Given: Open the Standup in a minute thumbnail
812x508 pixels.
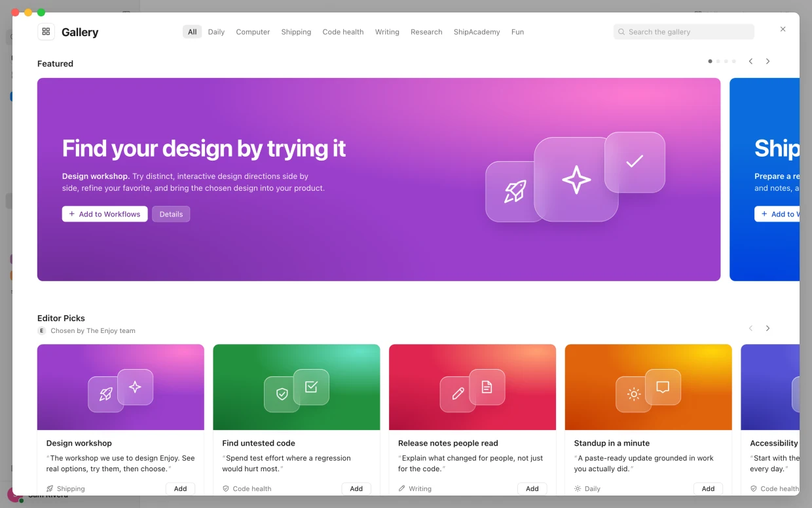Looking at the screenshot, I should (648, 387).
